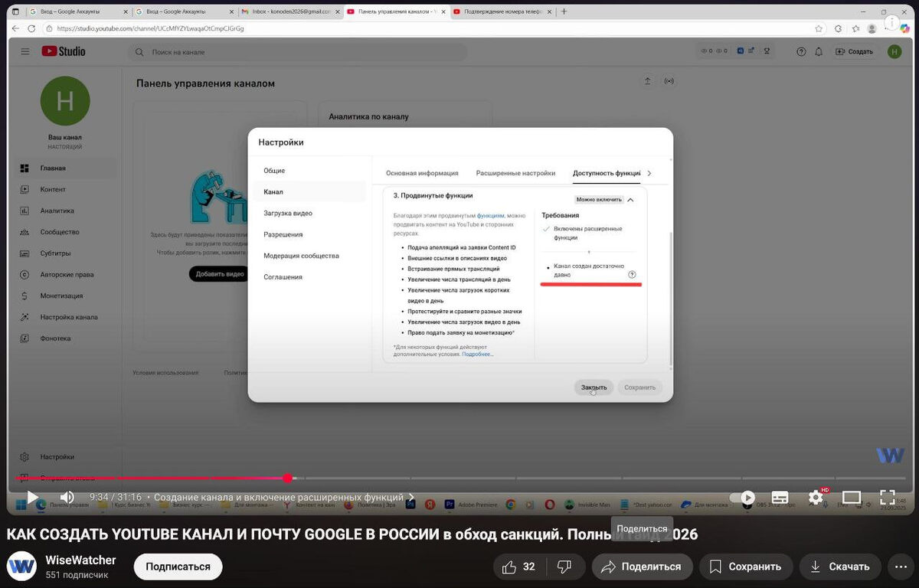
Task: Click the Можно включить status badge
Action: point(599,200)
